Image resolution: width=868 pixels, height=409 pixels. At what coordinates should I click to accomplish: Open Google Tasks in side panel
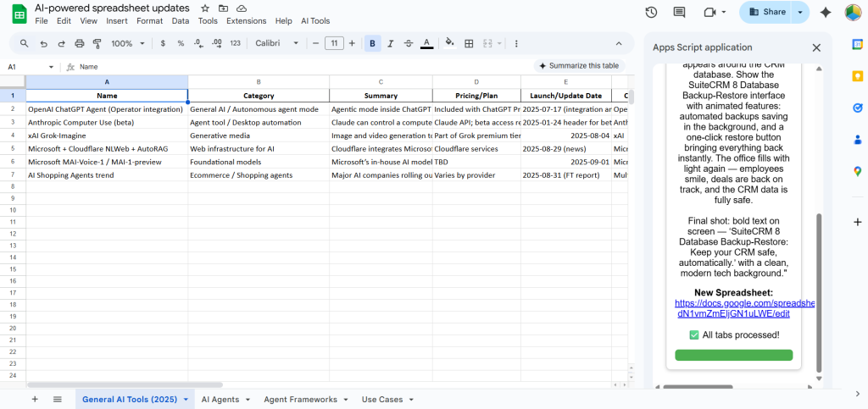point(858,108)
